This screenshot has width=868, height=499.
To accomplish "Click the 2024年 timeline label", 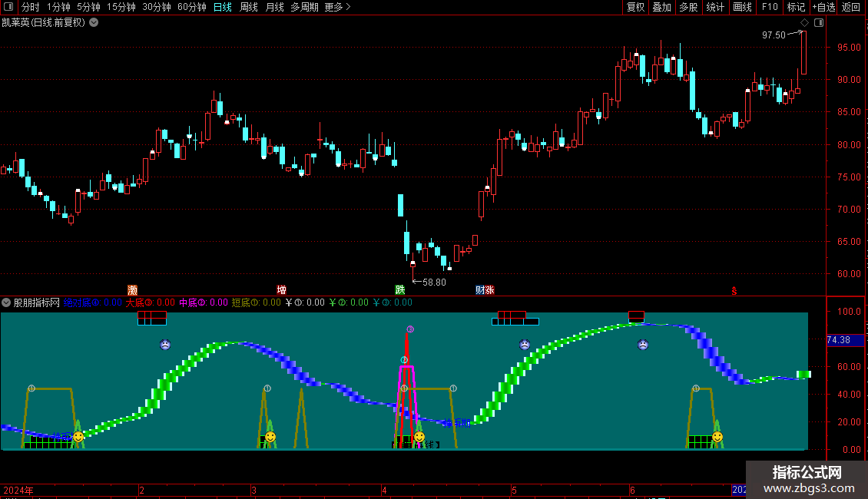I will [18, 490].
